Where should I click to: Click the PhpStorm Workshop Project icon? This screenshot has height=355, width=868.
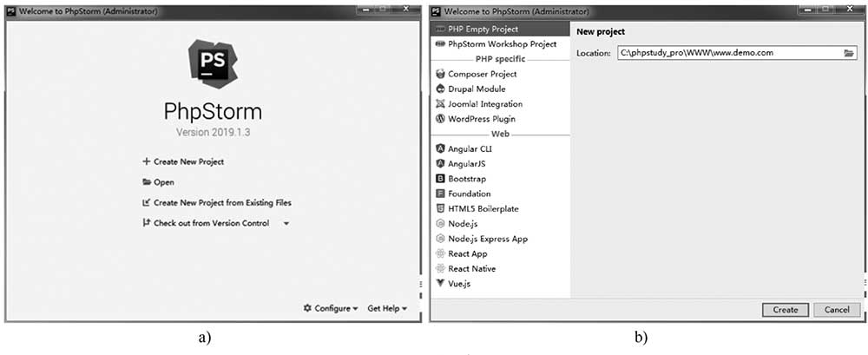click(441, 43)
